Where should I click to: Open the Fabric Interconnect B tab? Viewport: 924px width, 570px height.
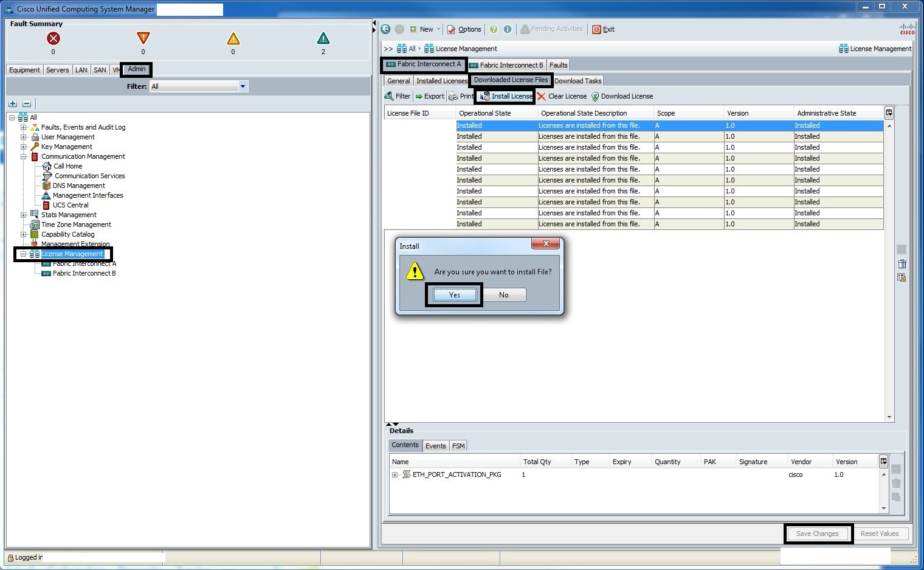506,65
